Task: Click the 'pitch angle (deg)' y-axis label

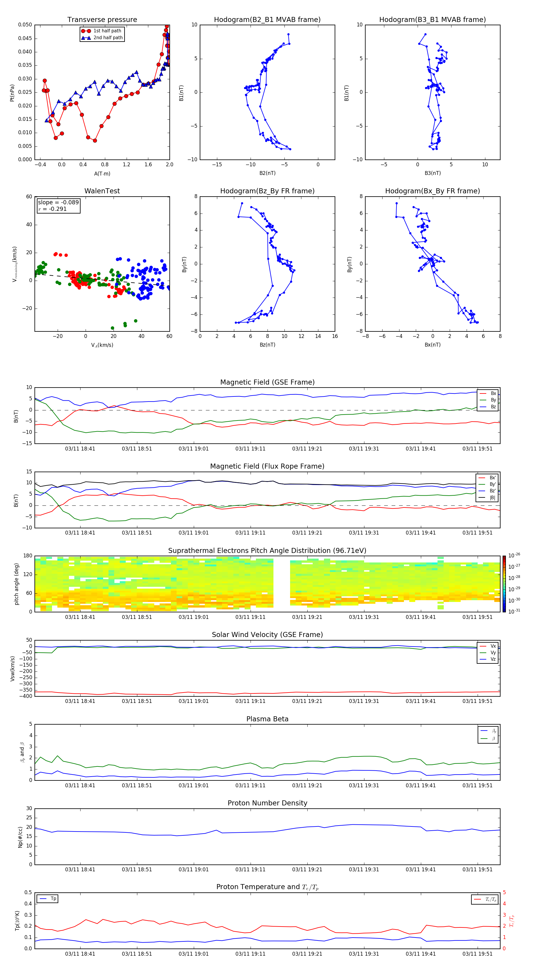Action: (16, 584)
